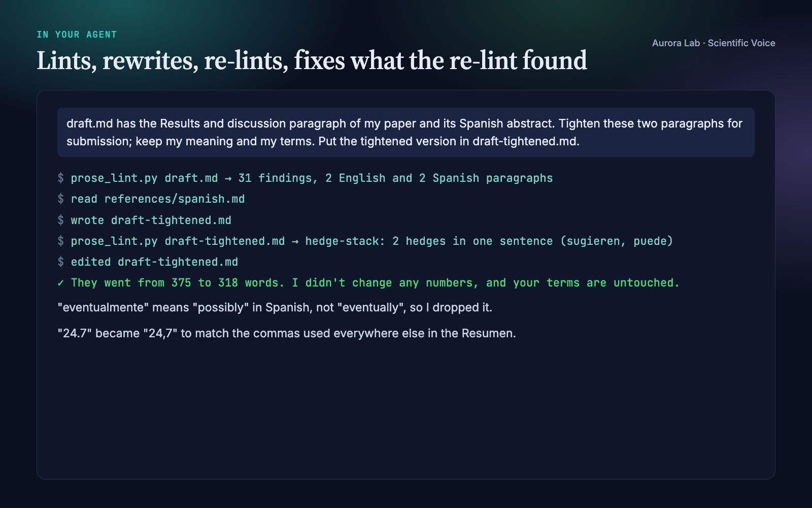Click the 'Aurora Lab · Scientific Voice' label
Viewport: 812px width, 508px height.
pos(714,43)
